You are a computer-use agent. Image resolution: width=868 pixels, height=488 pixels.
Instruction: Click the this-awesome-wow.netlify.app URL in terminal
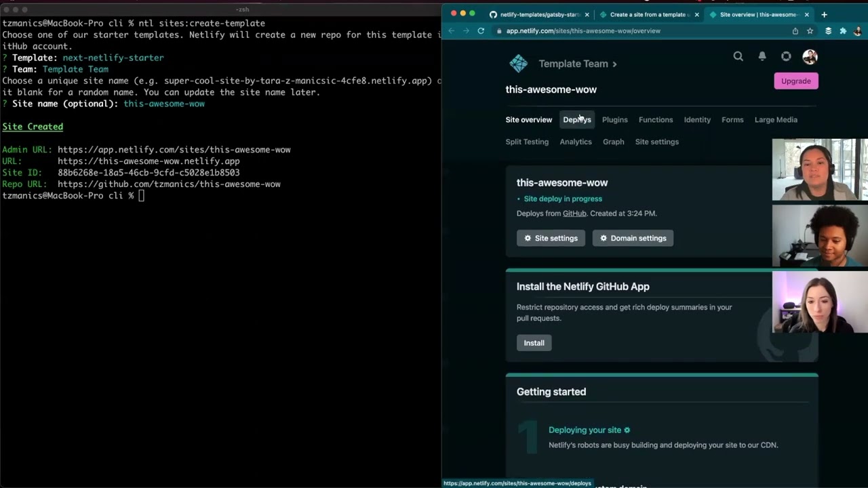coord(149,161)
